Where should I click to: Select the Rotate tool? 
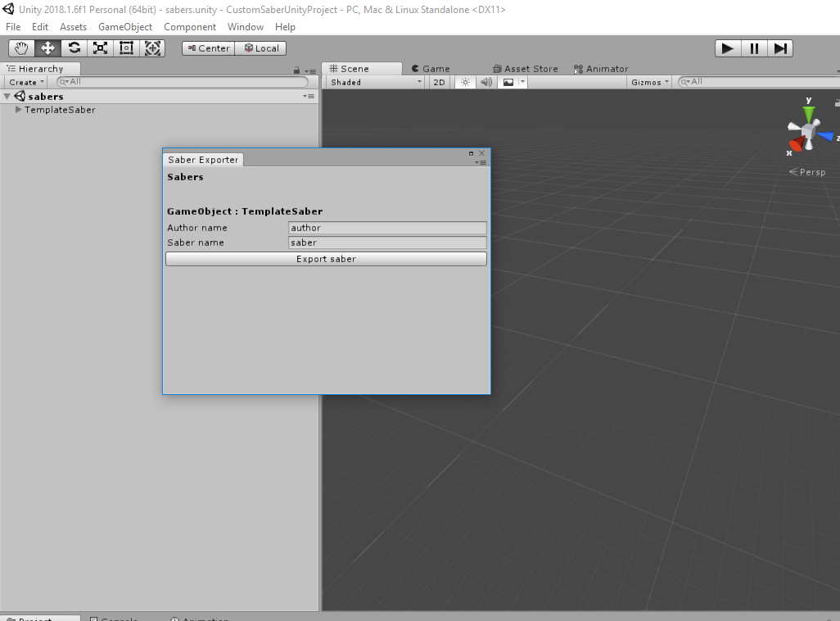pyautogui.click(x=75, y=48)
